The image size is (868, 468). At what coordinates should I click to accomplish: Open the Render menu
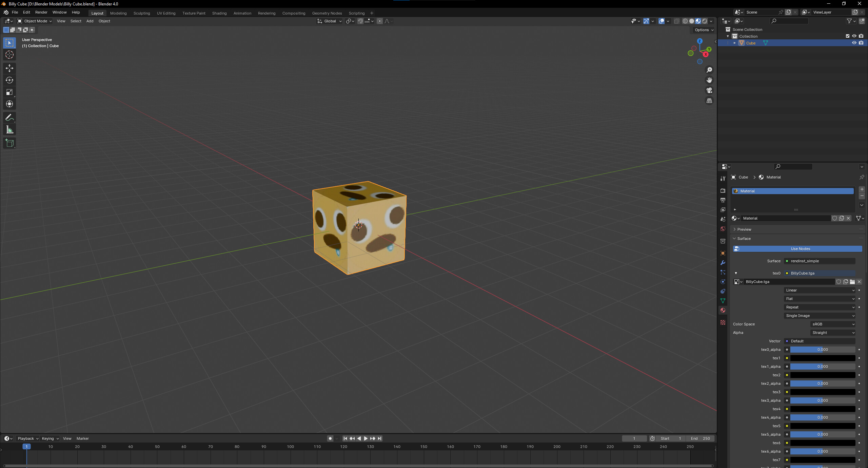tap(41, 12)
